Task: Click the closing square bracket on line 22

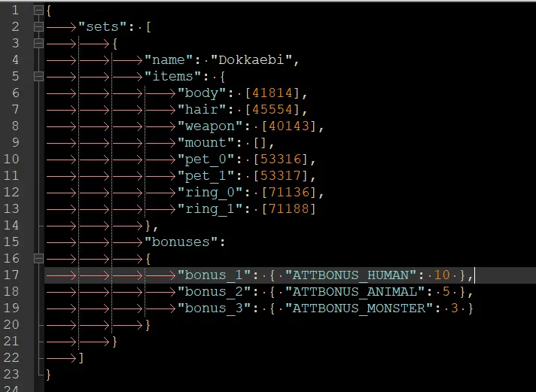Action: point(81,358)
